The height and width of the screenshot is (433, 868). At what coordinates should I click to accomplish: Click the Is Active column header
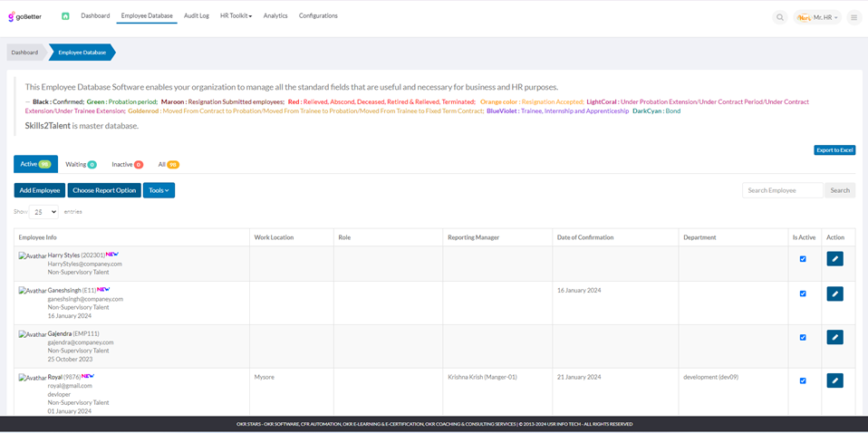pos(805,237)
